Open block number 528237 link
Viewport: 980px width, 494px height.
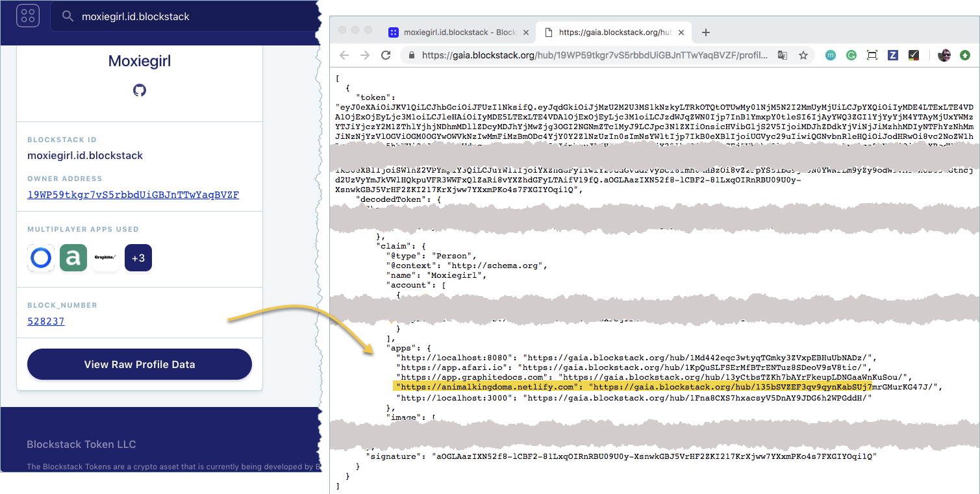(x=46, y=321)
